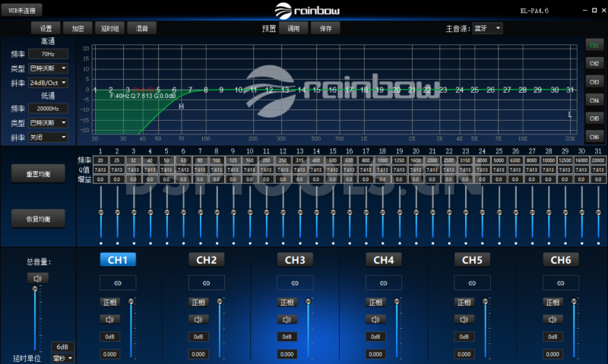The width and height of the screenshot is (608, 364).
Task: Mute CH6 using its speaker icon
Action: click(x=553, y=319)
